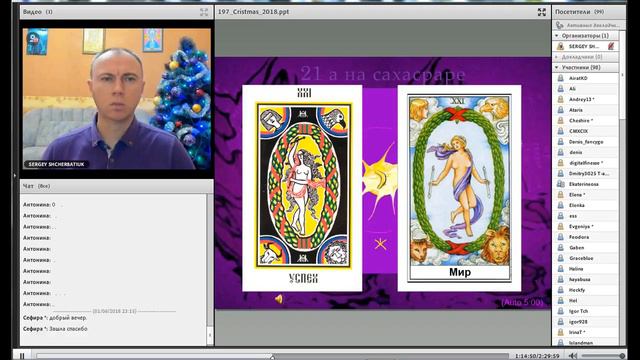The image size is (640, 360).
Task: Click the attendees list scrollbar
Action: (x=622, y=188)
